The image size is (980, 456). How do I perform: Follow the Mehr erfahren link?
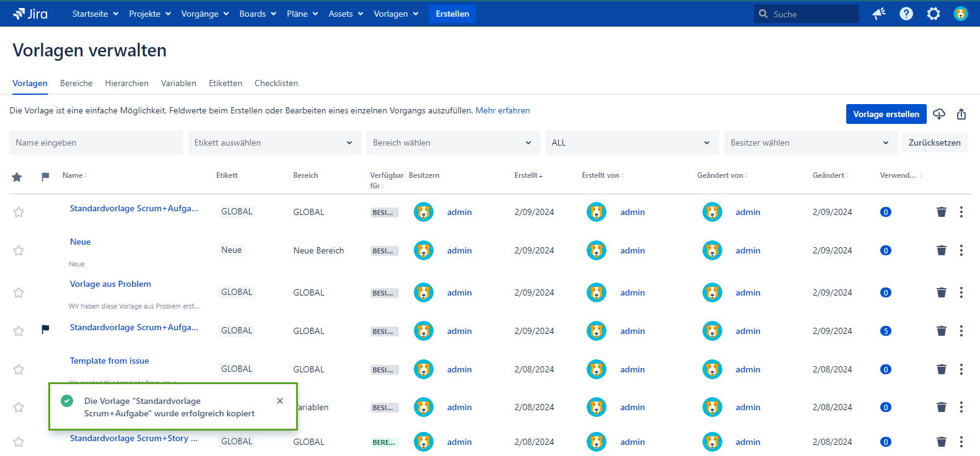pyautogui.click(x=502, y=110)
